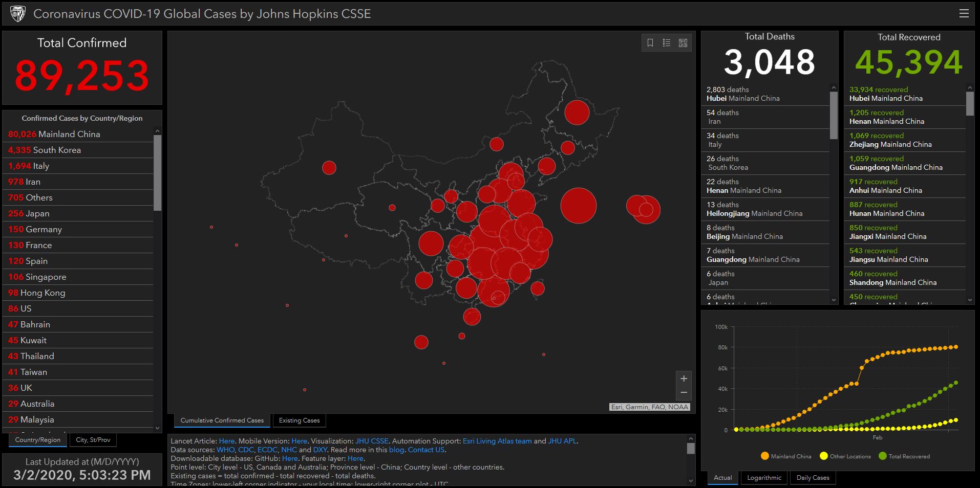Switch chart to the Daily Cases tab
The width and height of the screenshot is (980, 488).
coord(813,478)
